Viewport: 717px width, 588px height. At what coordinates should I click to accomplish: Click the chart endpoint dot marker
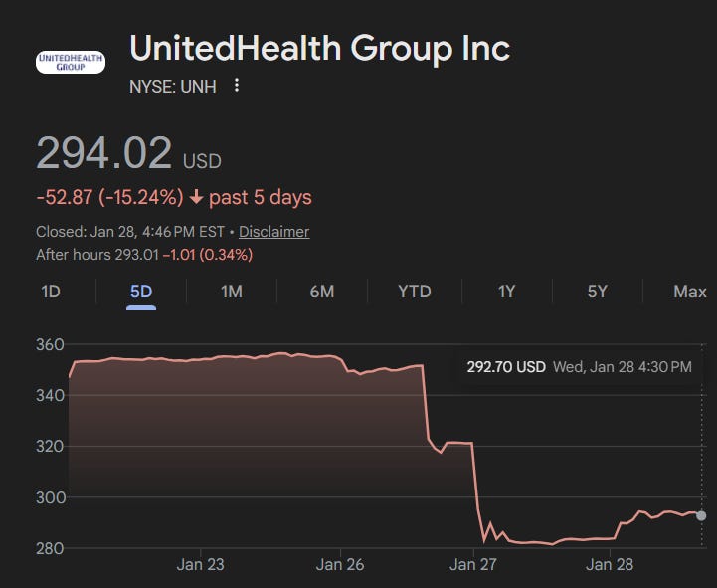(x=702, y=515)
